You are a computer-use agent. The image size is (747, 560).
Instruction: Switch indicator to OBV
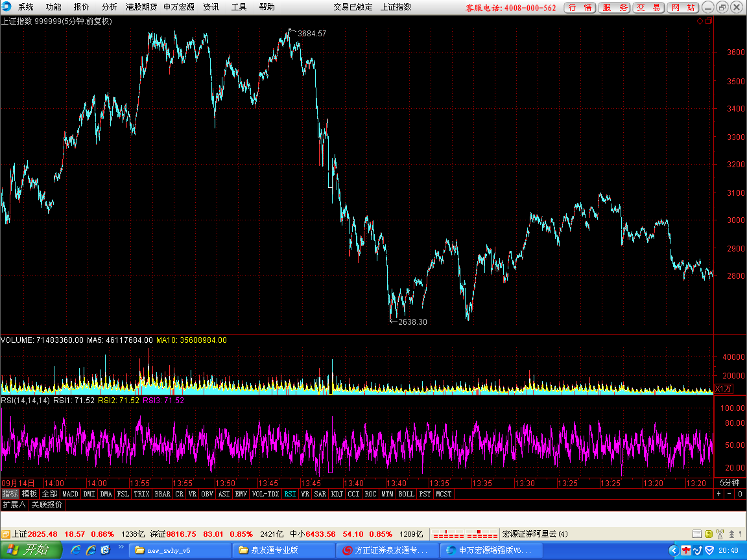click(x=207, y=494)
